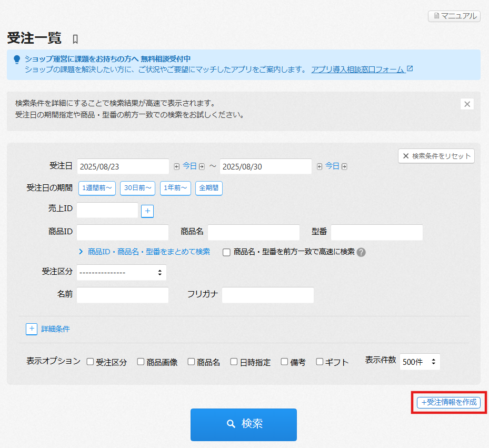
Task: Open the マニュアル manual button
Action: pos(454,16)
